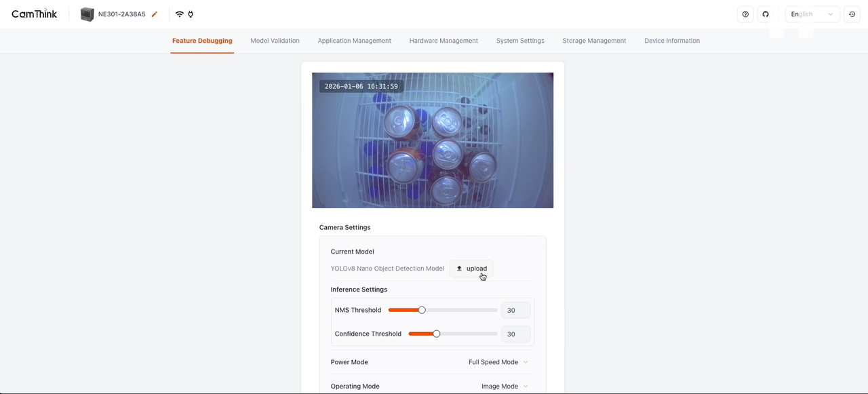
Task: Go to the System Settings tab
Action: 520,41
